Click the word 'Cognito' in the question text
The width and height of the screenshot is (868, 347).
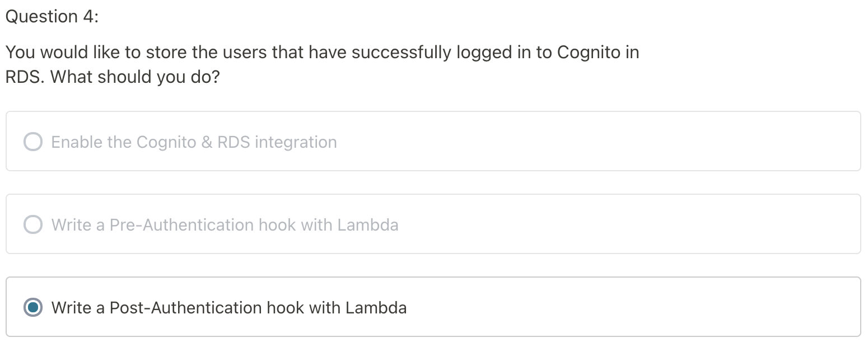pyautogui.click(x=589, y=53)
